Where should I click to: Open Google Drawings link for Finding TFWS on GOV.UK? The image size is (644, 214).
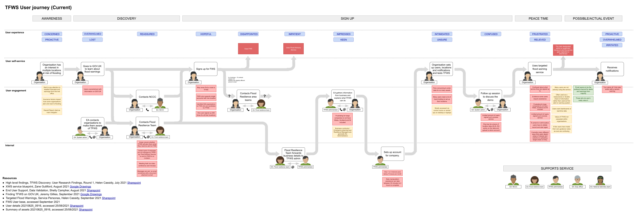tap(91, 194)
